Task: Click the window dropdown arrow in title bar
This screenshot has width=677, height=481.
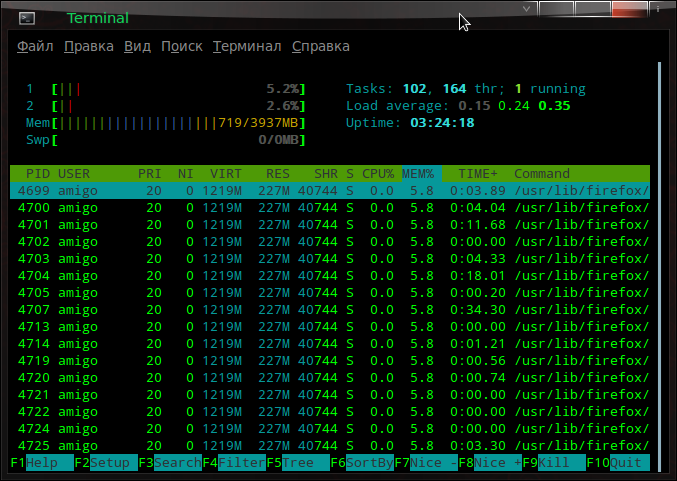Action: pos(526,9)
